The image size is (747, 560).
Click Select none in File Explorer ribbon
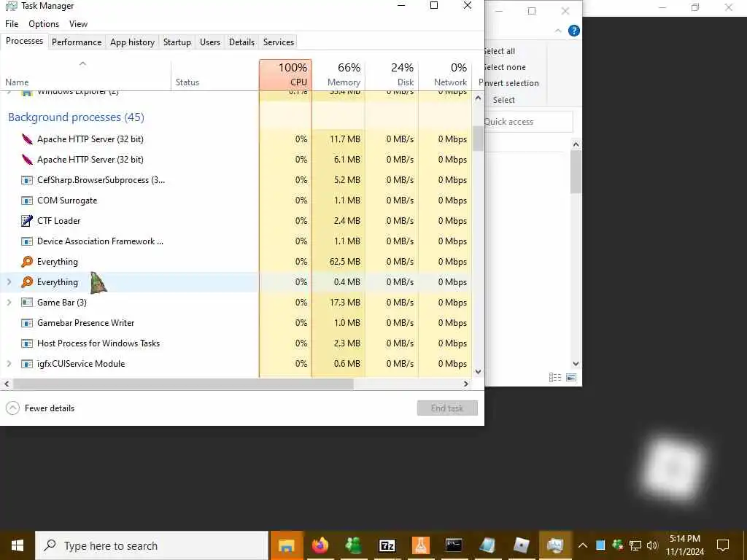(x=504, y=67)
